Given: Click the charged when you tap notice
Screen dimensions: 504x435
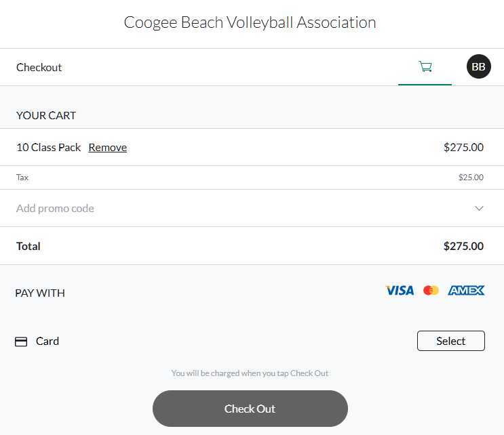Looking at the screenshot, I should (x=250, y=373).
